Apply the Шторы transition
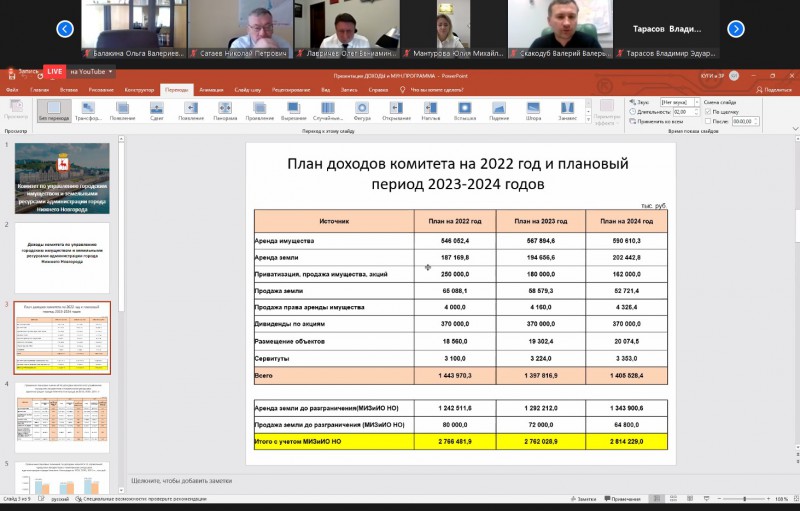 (x=533, y=109)
